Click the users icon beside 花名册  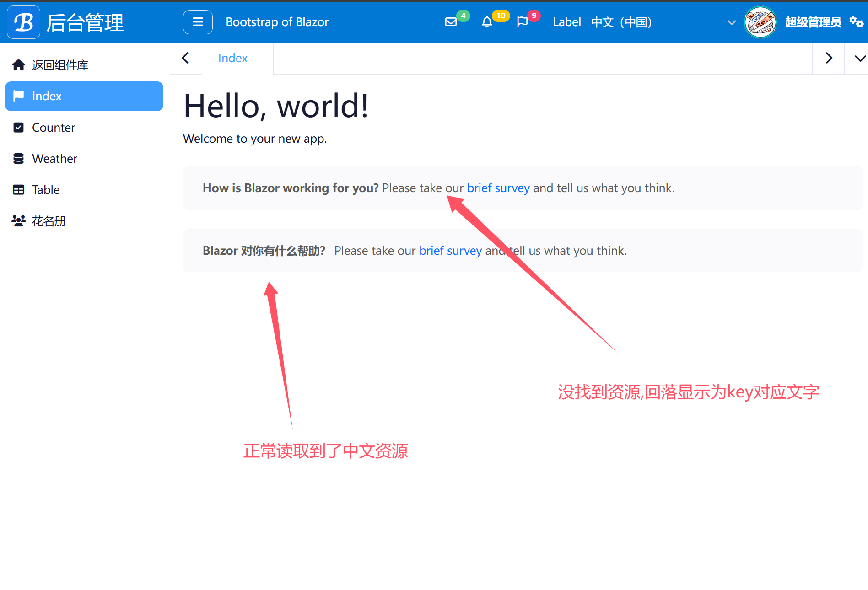(19, 221)
